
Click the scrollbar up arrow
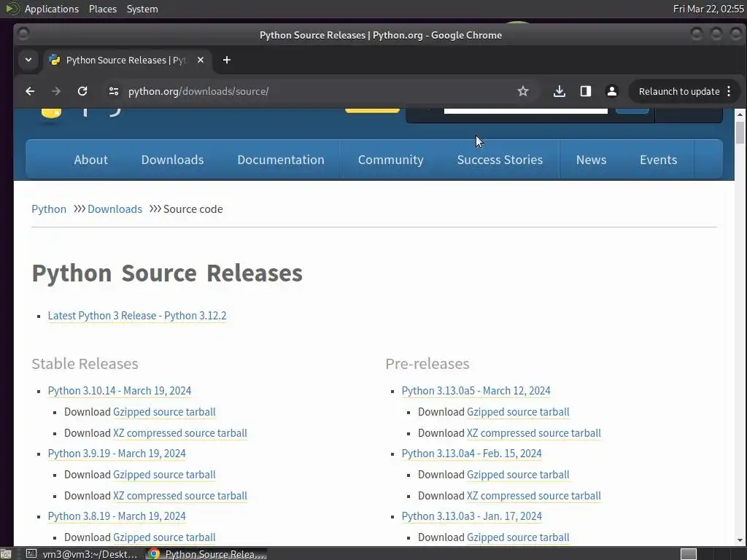pyautogui.click(x=740, y=114)
